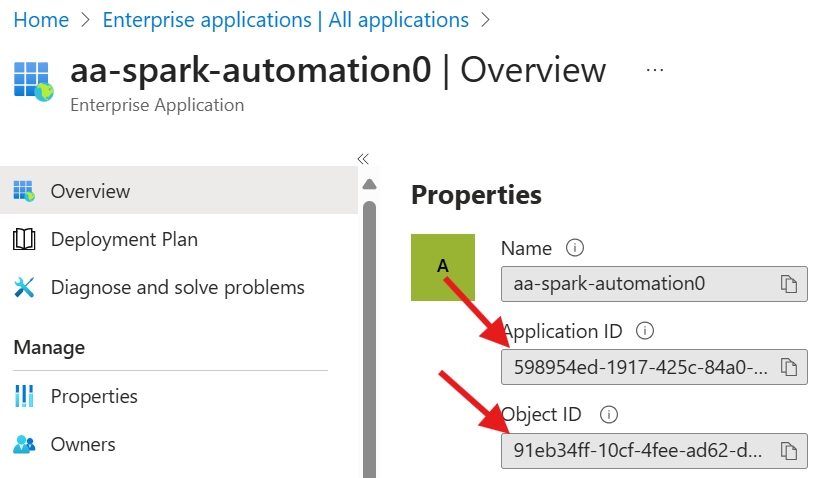The image size is (828, 478).
Task: Open the Owners section
Action: [x=83, y=444]
